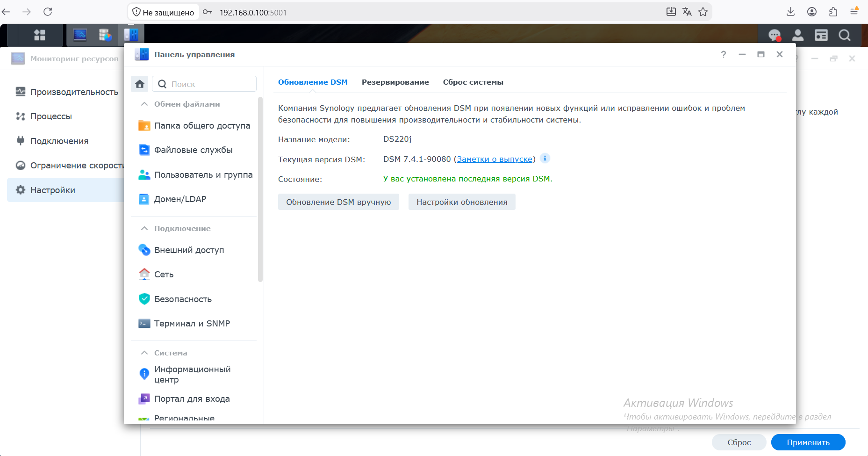Close the Панель управления window
The height and width of the screenshot is (456, 868).
pos(780,54)
